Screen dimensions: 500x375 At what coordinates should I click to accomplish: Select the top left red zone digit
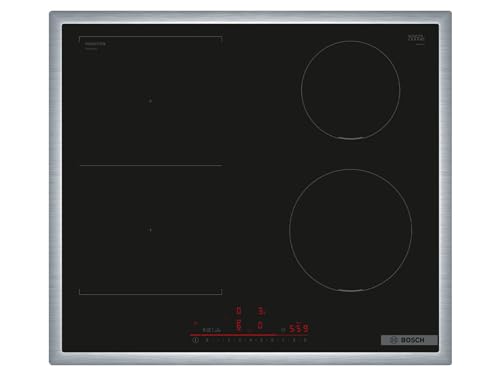(x=238, y=311)
